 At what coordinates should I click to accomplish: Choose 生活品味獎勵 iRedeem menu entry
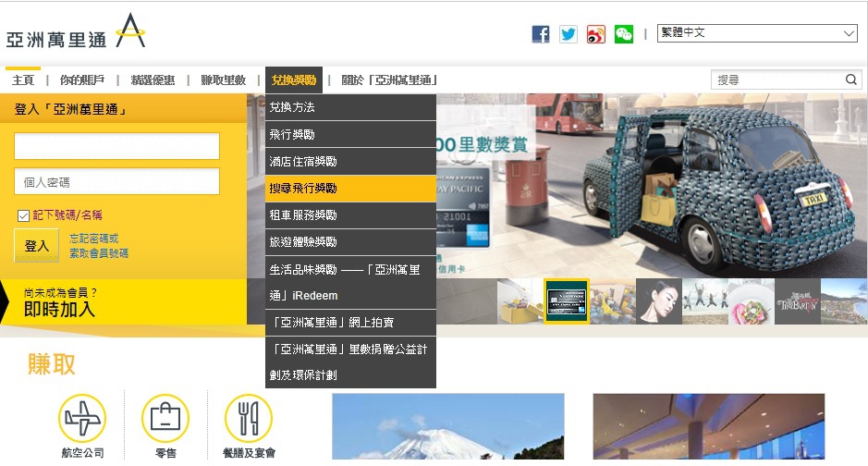tap(350, 283)
